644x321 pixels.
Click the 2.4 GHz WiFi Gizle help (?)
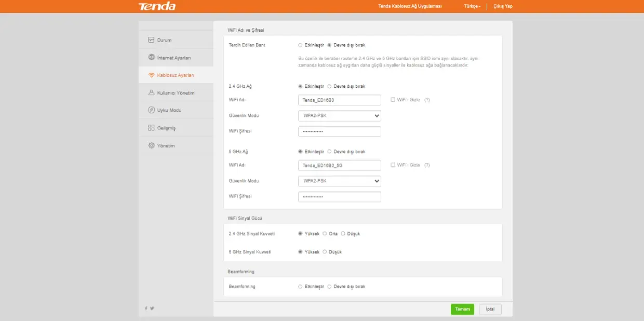(x=427, y=100)
